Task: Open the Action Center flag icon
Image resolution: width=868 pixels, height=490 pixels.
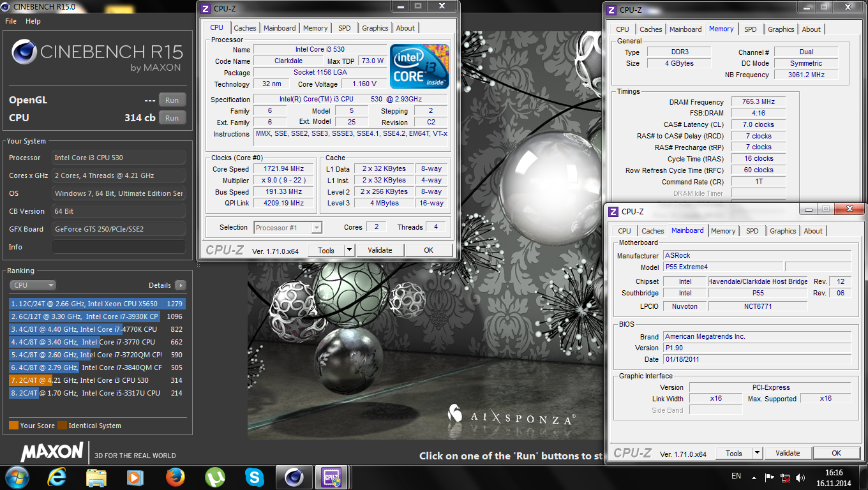Action: [769, 477]
